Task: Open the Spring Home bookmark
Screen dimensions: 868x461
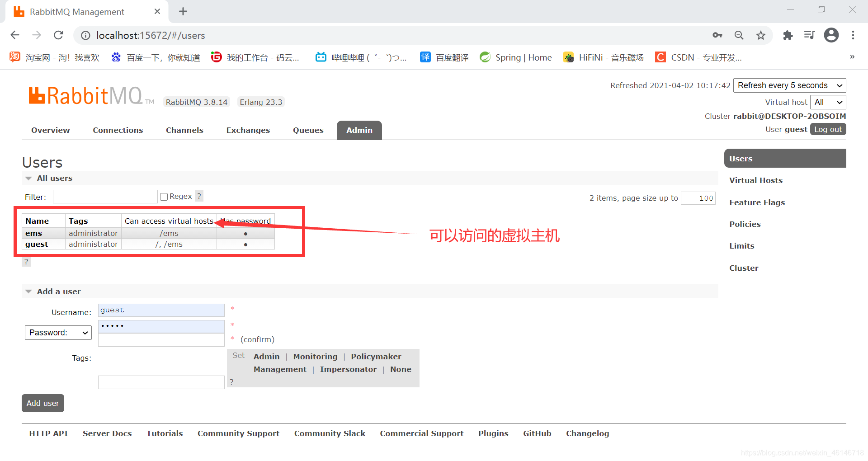Action: tap(516, 57)
